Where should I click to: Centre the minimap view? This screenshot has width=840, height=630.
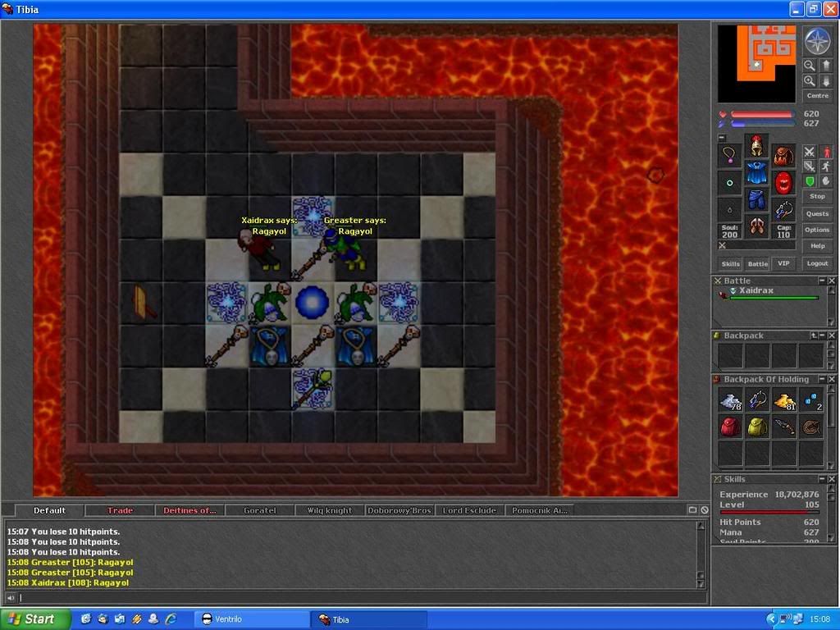click(x=818, y=96)
